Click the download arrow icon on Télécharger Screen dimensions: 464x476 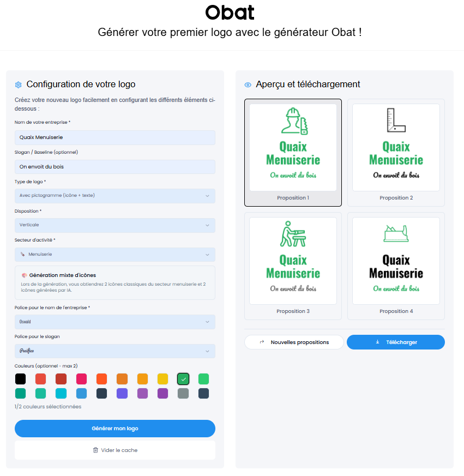tap(377, 342)
